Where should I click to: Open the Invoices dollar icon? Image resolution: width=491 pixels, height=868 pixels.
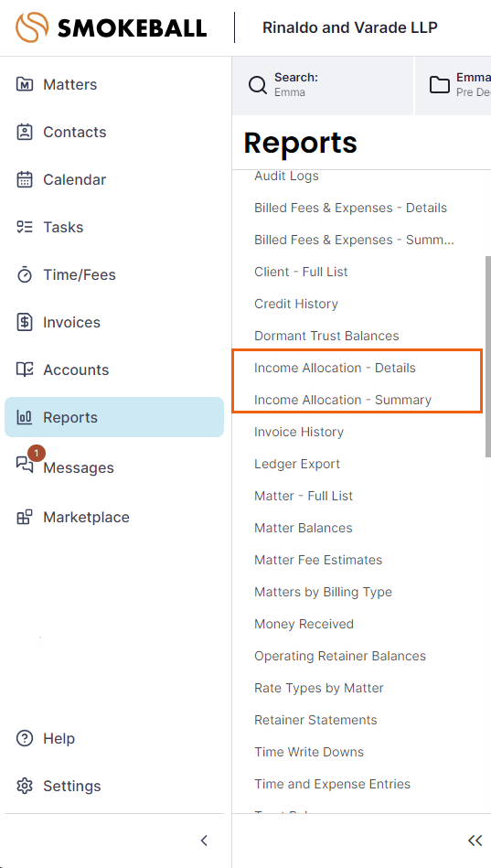click(x=25, y=322)
